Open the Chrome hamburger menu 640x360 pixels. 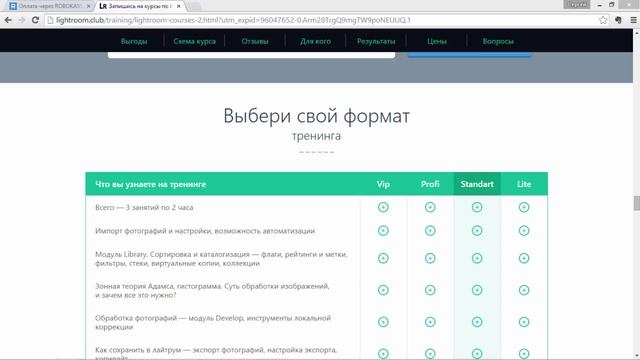pyautogui.click(x=633, y=20)
